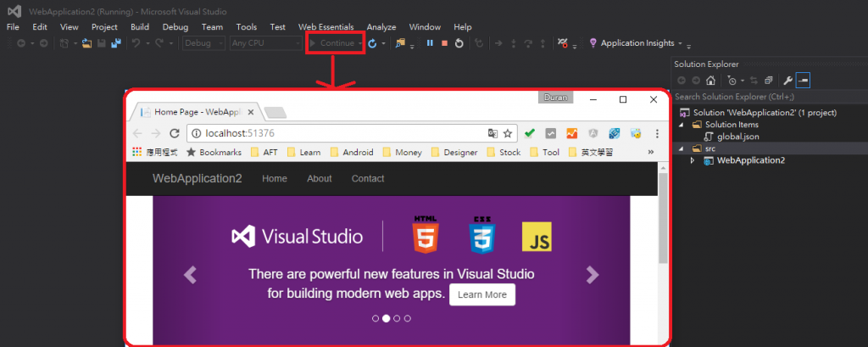Open the Bookmarks star folder
This screenshot has height=347, width=868.
click(214, 152)
